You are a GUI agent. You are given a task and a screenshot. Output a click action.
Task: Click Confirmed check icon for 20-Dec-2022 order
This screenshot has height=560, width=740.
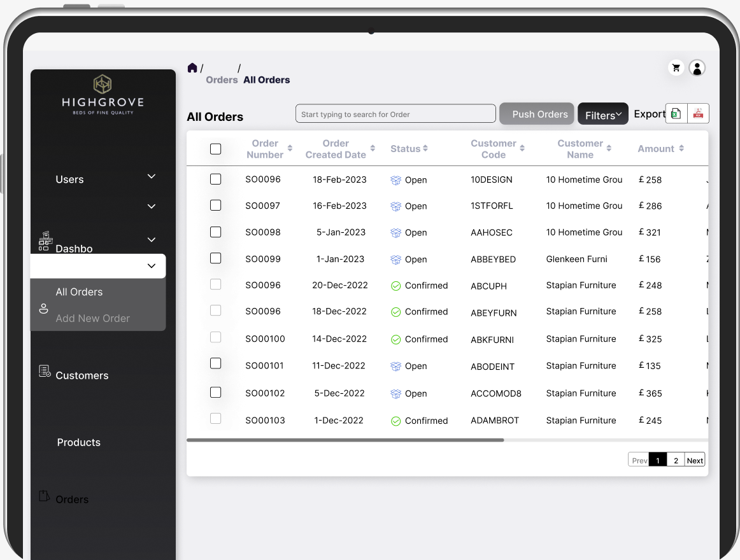point(396,286)
